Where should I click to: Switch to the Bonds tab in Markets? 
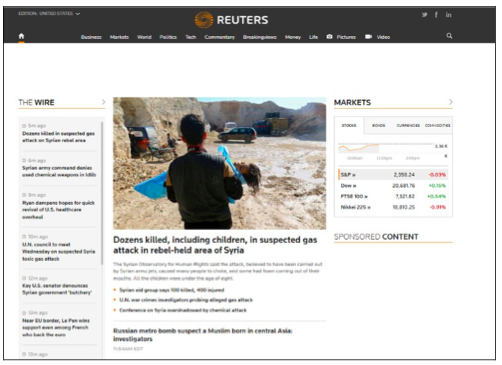click(x=378, y=125)
